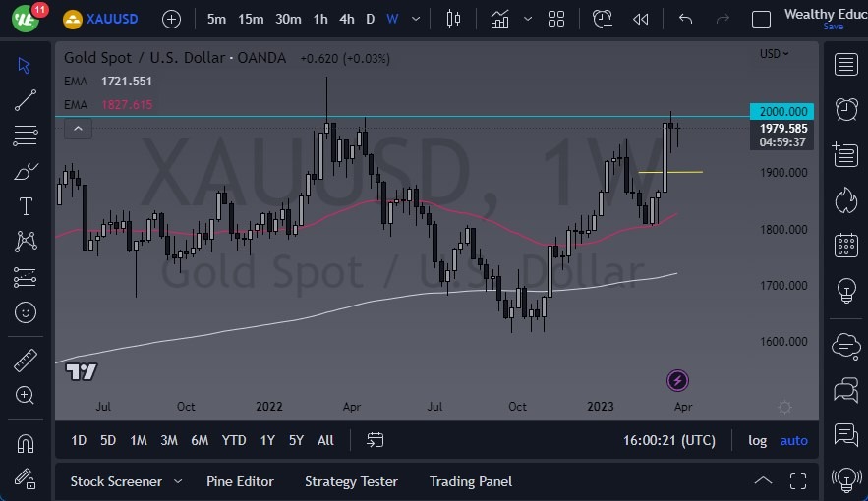Open the calendar panel icon
The height and width of the screenshot is (501, 868).
tap(844, 245)
